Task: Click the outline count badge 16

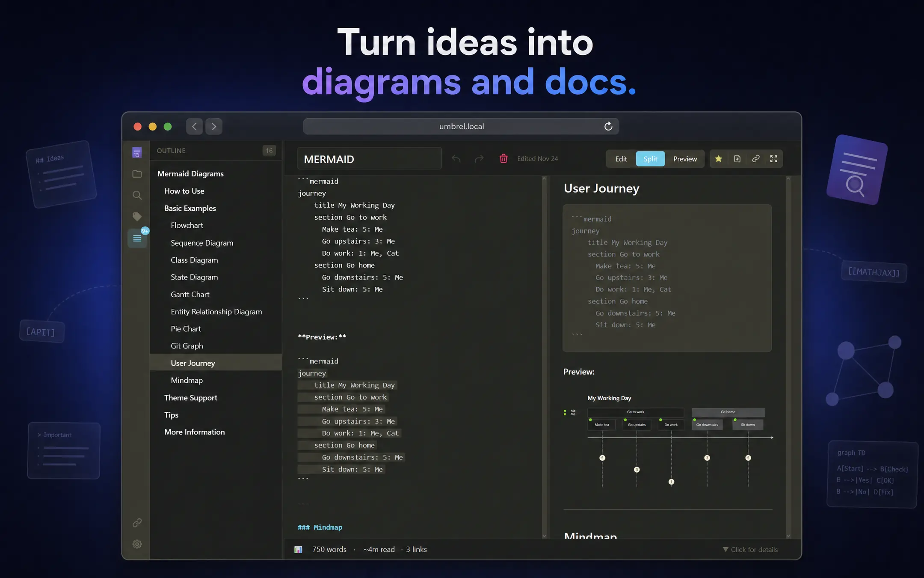Action: coord(269,151)
